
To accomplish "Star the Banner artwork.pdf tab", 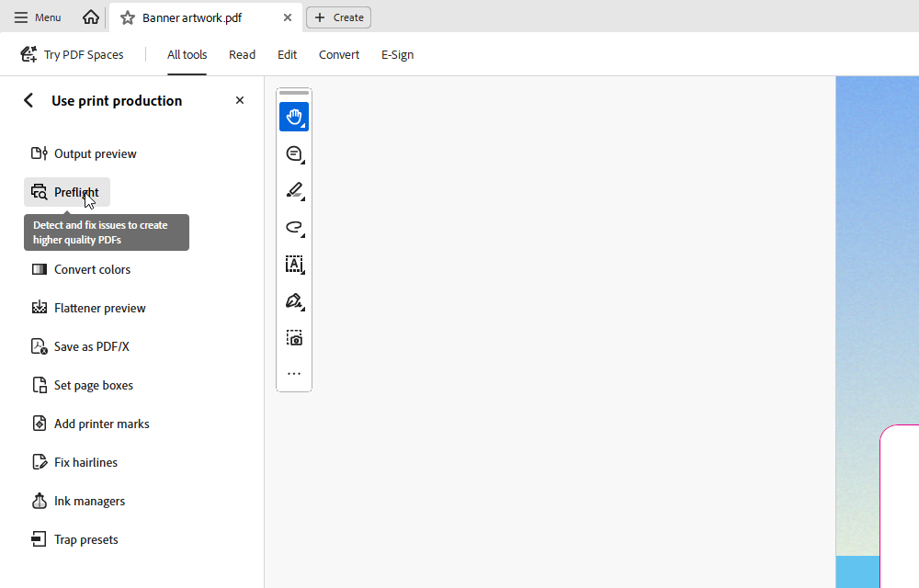I will click(x=127, y=17).
